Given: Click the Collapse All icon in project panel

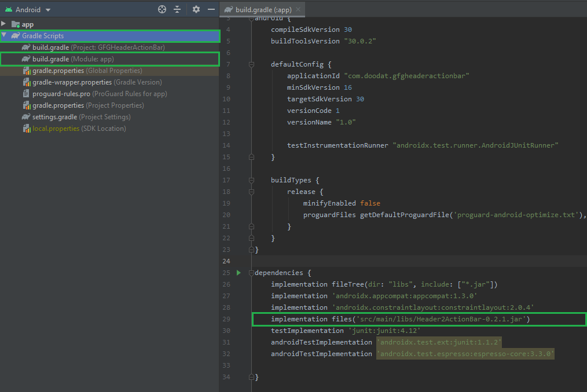Looking at the screenshot, I should tap(177, 9).
